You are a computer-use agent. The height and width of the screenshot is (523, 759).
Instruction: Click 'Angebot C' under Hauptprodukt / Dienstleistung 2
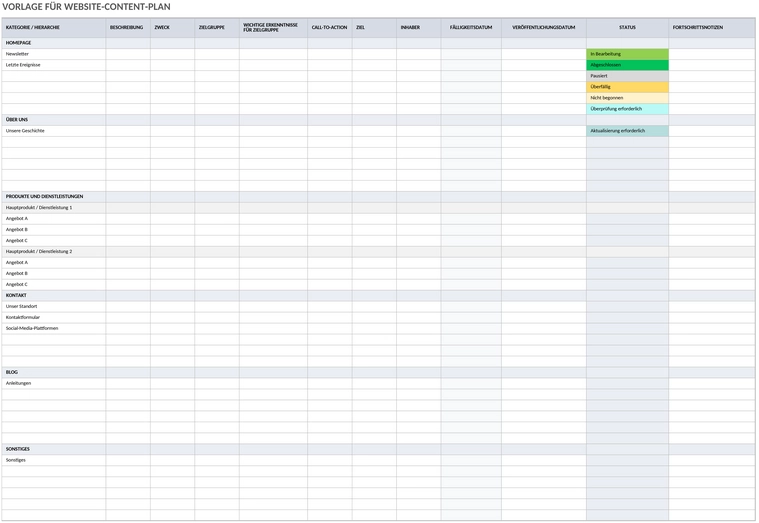(54, 285)
